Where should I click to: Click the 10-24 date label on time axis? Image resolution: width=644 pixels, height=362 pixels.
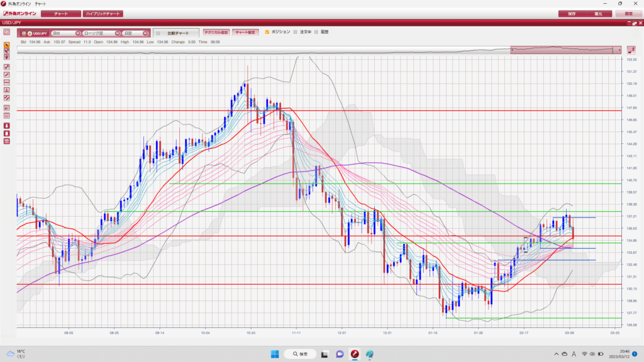coord(250,333)
